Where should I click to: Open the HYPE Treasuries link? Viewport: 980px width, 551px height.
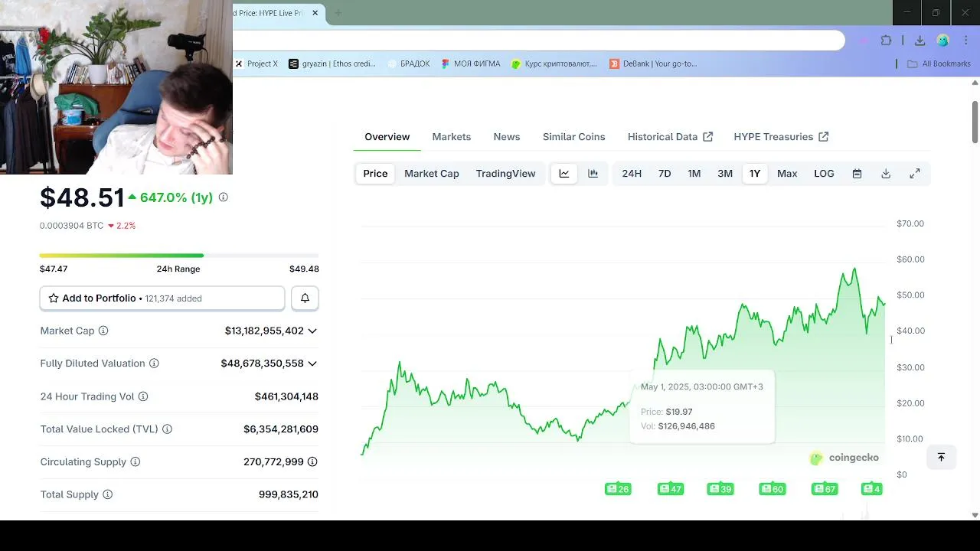click(x=781, y=137)
